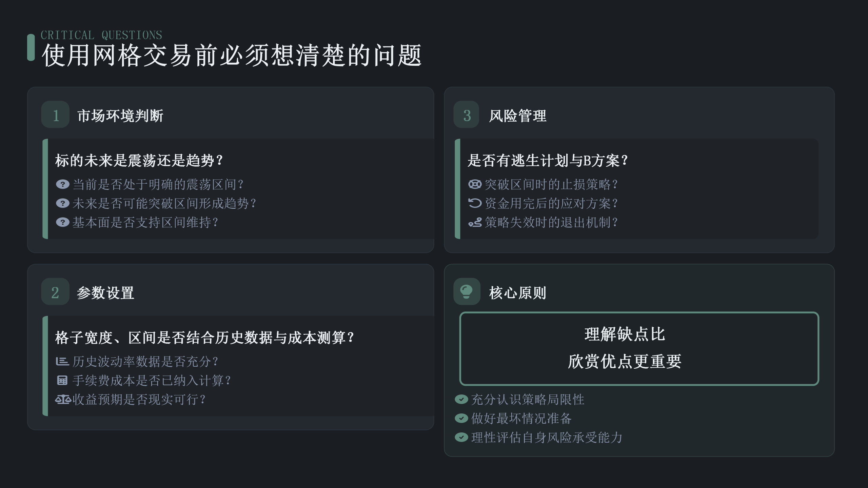Screen dimensions: 868x488
Task: Click the chart icon before 历史波动率数据是否充分
Action: (x=62, y=361)
